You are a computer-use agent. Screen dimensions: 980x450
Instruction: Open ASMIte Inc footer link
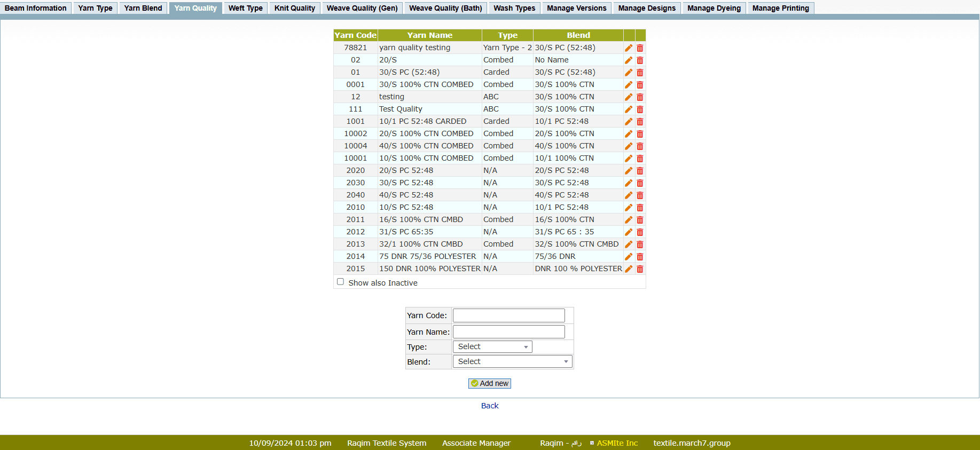(617, 443)
